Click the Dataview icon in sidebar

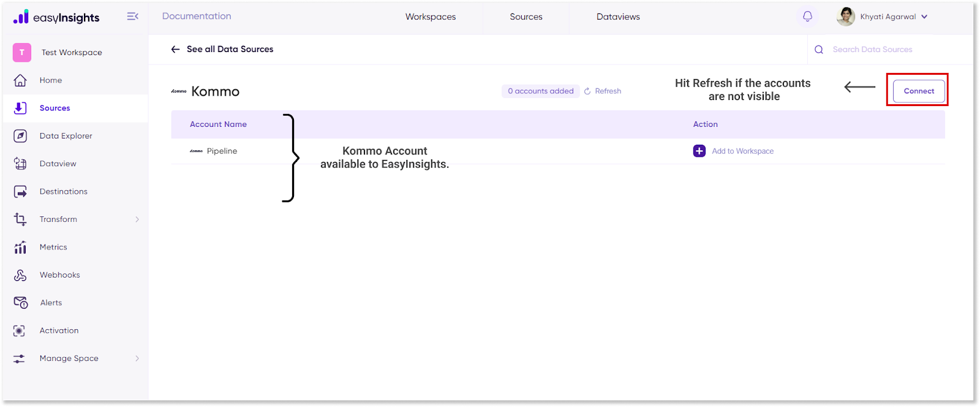click(x=20, y=164)
